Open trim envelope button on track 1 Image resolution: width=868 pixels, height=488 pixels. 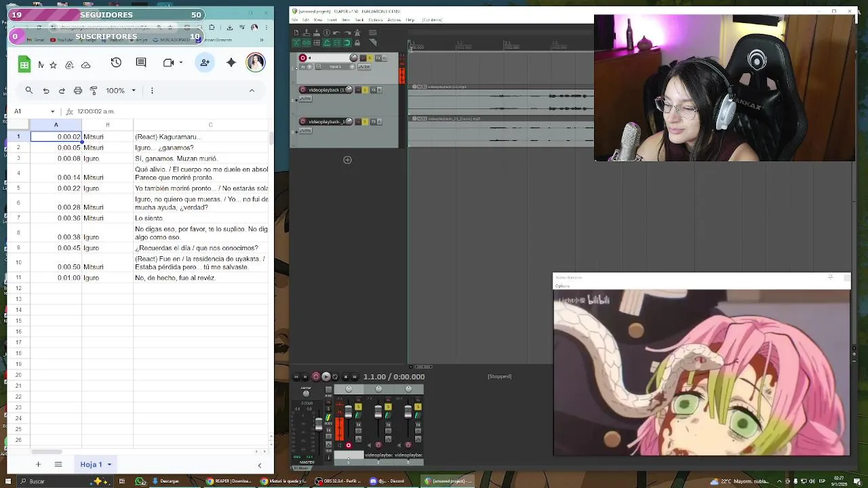(x=364, y=66)
